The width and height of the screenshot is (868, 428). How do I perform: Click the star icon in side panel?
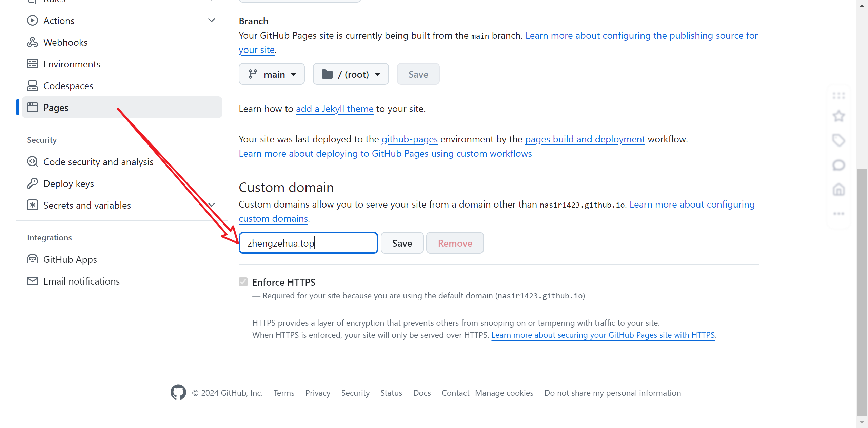[x=839, y=116]
